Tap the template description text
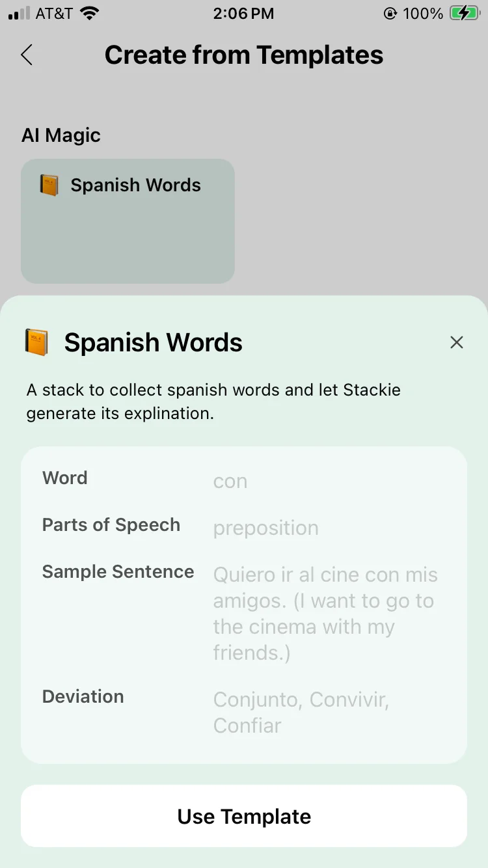This screenshot has height=868, width=488. point(213,401)
